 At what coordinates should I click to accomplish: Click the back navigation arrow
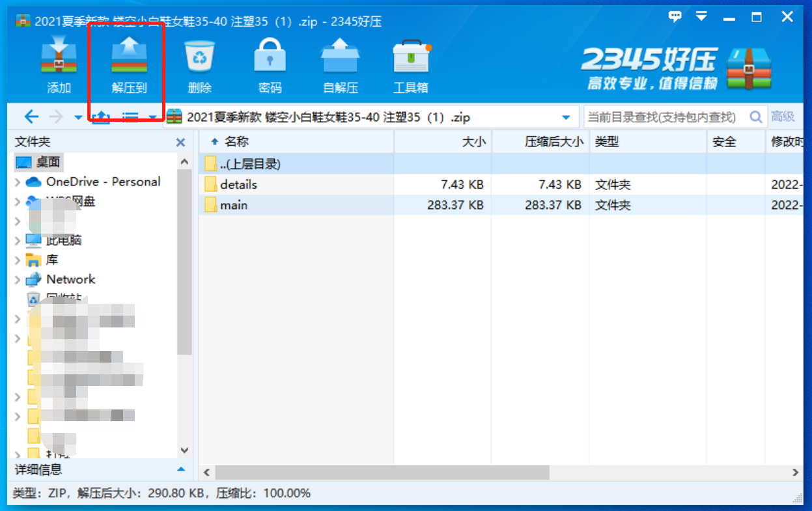coord(31,117)
